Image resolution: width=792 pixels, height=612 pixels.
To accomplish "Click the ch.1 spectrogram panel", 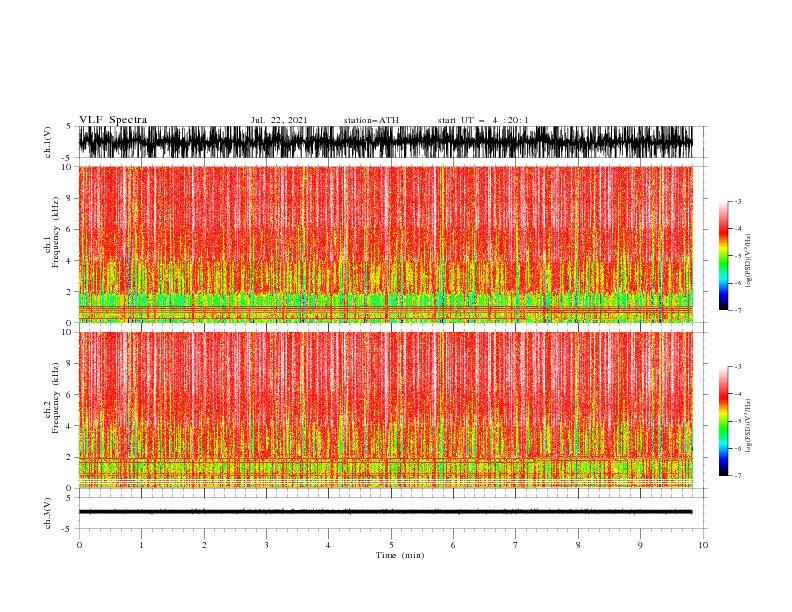I will [386, 244].
